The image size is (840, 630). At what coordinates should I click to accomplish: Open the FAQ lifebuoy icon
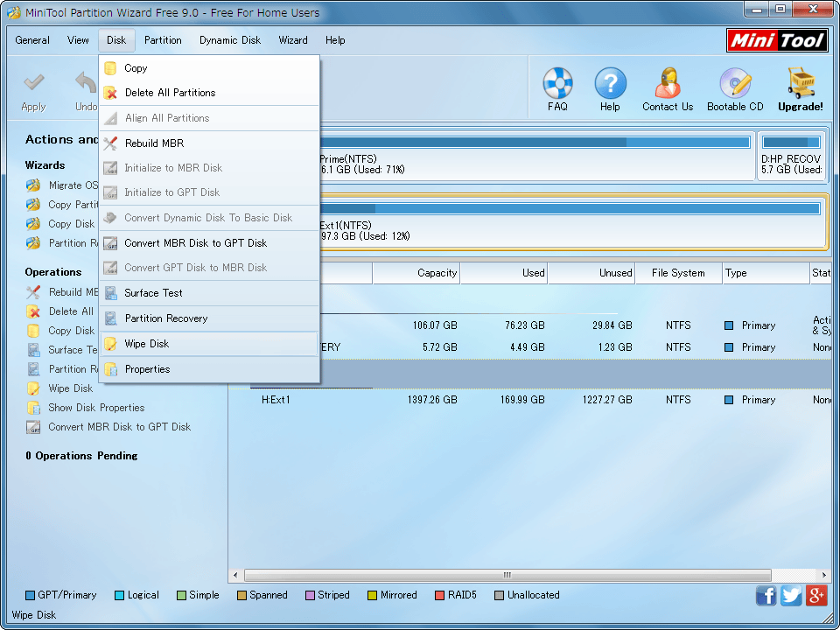(x=557, y=83)
